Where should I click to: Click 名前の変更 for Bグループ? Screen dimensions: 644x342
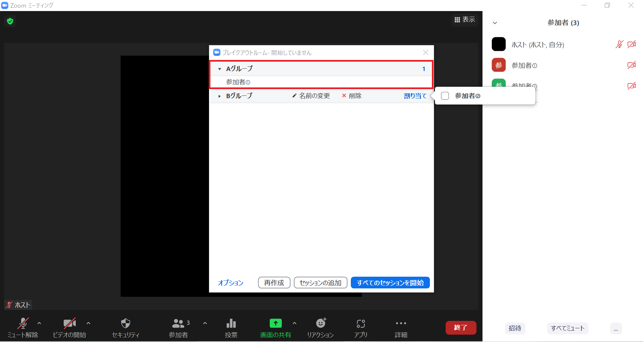tap(311, 96)
